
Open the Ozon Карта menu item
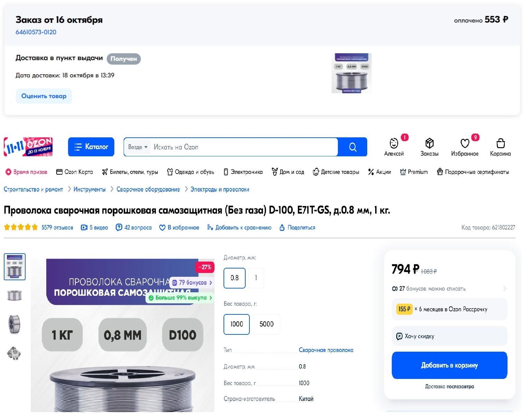click(75, 172)
